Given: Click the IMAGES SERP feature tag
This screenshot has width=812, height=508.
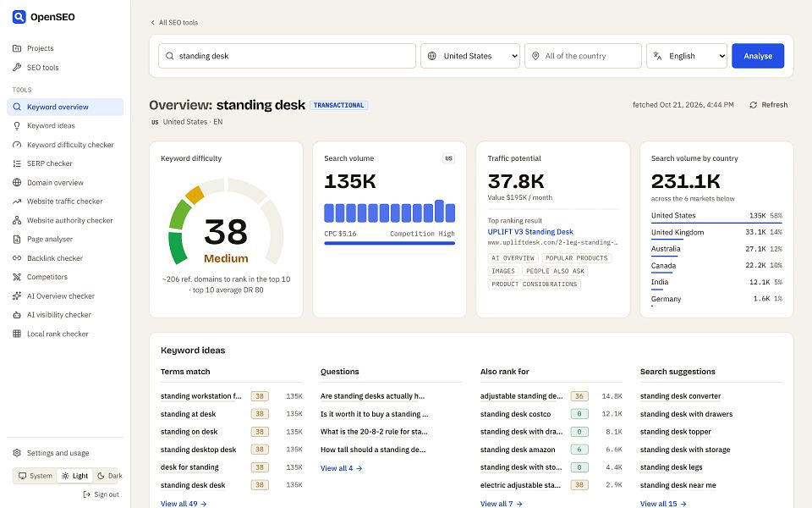Looking at the screenshot, I should click(x=502, y=271).
